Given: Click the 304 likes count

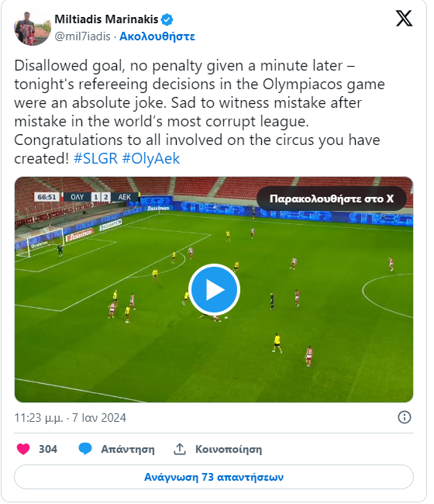Looking at the screenshot, I should pyautogui.click(x=48, y=449).
